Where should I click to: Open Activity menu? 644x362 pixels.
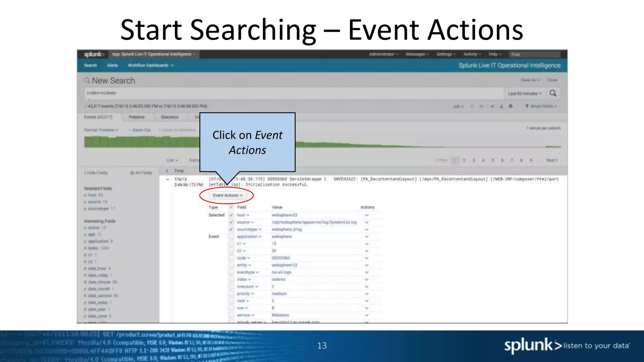click(x=473, y=54)
